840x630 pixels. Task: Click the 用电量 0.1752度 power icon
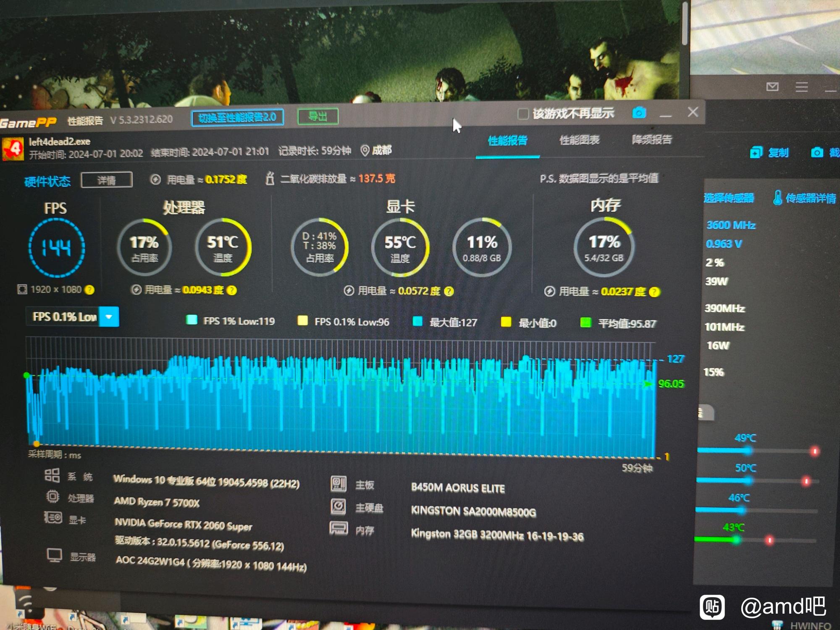pyautogui.click(x=155, y=180)
